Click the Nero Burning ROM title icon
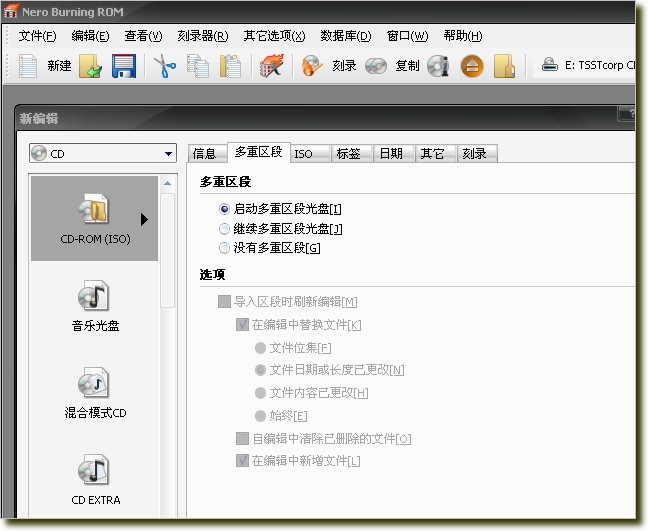Screen dimensions: 648x531 [11, 11]
